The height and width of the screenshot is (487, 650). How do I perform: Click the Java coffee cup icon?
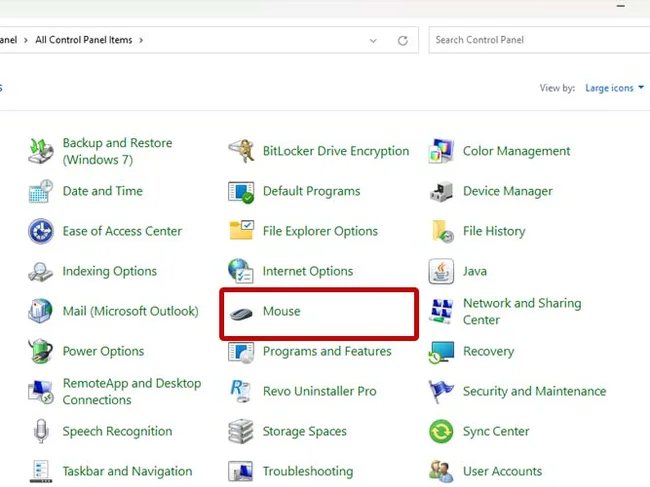pyautogui.click(x=441, y=271)
